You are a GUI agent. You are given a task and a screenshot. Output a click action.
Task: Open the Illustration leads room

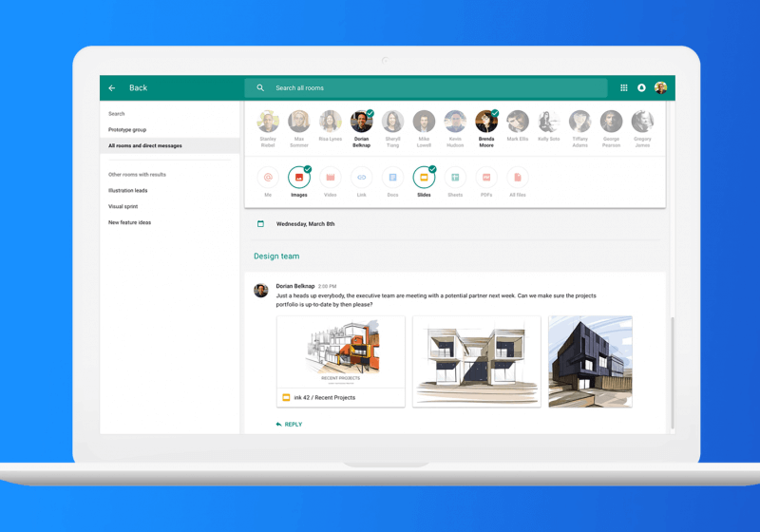pyautogui.click(x=128, y=191)
